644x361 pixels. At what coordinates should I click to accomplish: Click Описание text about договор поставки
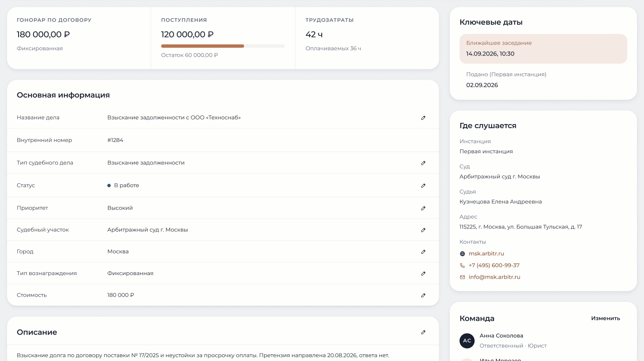[203, 355]
